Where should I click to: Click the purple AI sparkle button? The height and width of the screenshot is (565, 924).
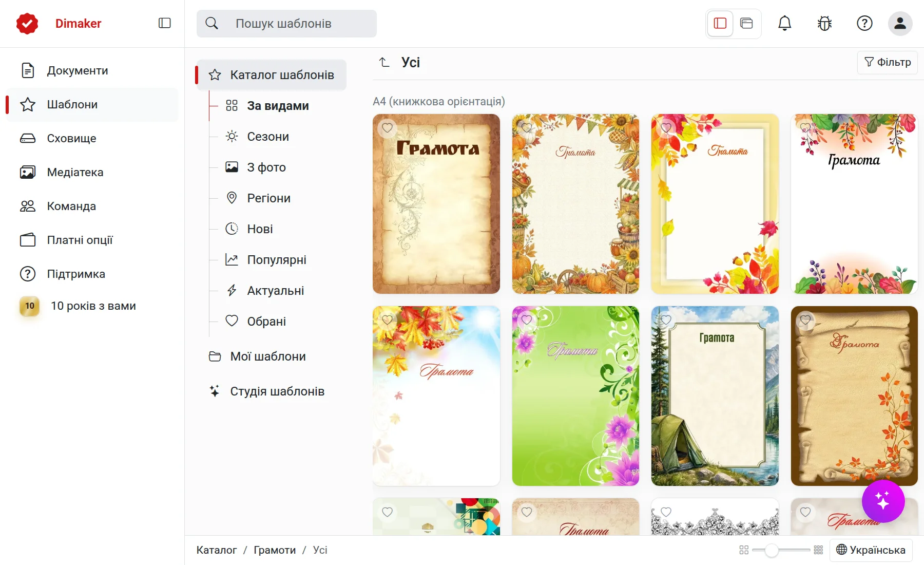pos(883,501)
